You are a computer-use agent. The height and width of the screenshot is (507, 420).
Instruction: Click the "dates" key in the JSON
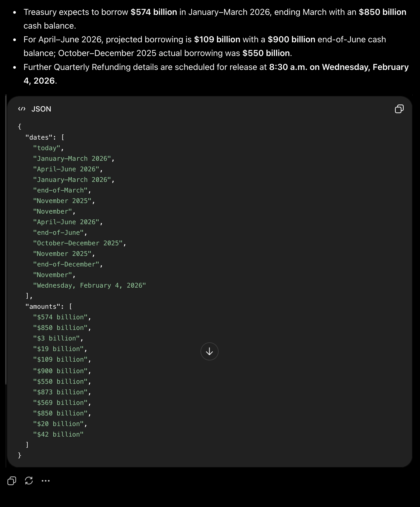pyautogui.click(x=39, y=137)
